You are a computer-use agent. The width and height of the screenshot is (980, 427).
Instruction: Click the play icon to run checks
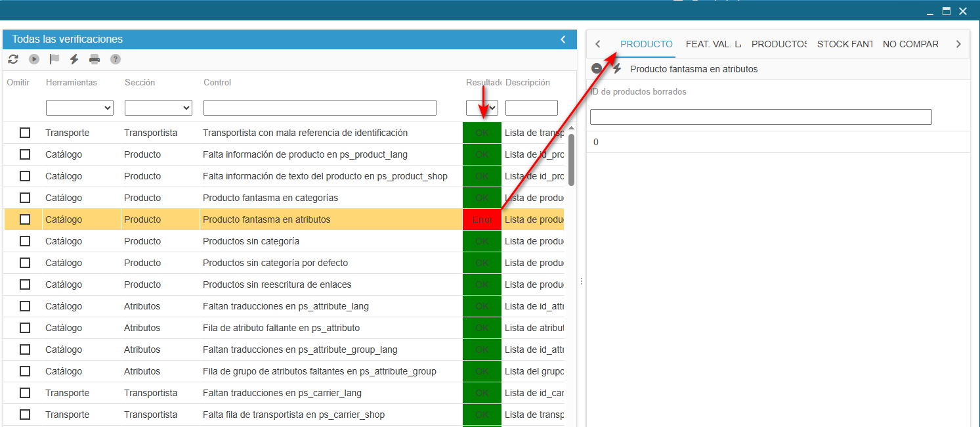point(34,59)
